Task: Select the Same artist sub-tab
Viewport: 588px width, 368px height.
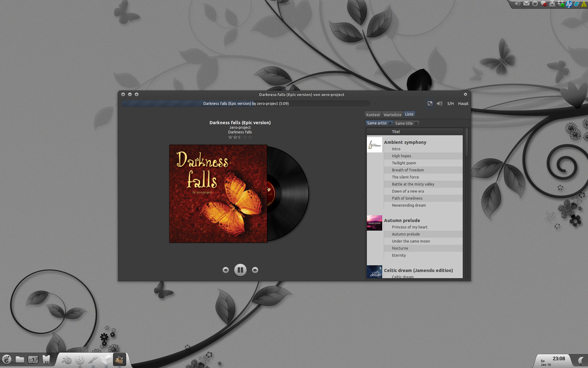Action: click(x=377, y=123)
